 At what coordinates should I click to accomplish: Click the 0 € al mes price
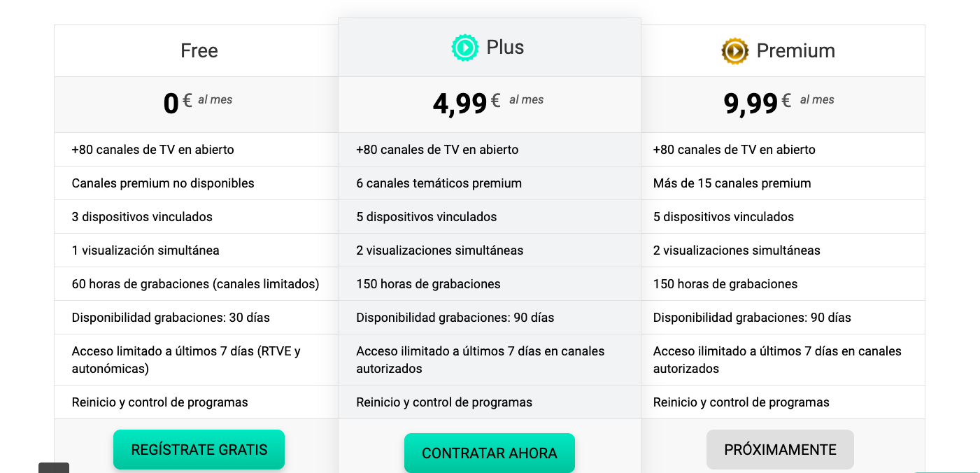pyautogui.click(x=197, y=103)
